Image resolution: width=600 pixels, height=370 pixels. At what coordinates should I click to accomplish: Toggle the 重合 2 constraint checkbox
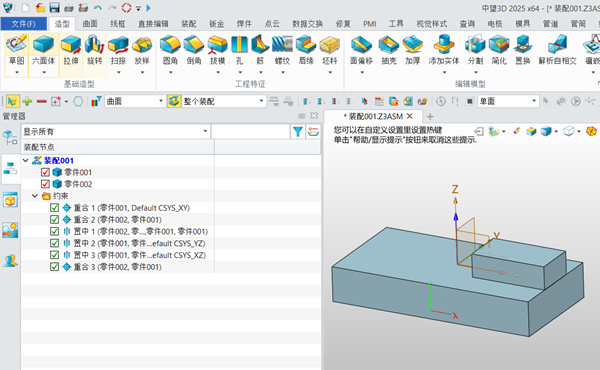pyautogui.click(x=54, y=220)
